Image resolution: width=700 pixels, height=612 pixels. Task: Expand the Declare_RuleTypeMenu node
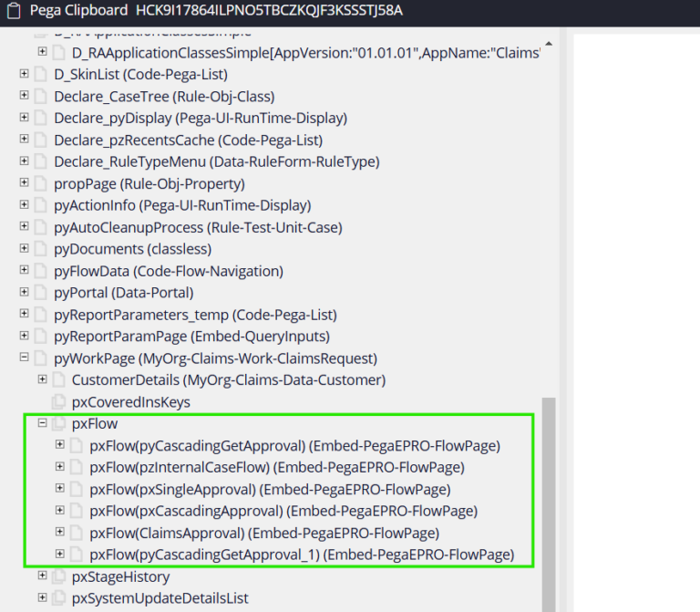click(24, 161)
